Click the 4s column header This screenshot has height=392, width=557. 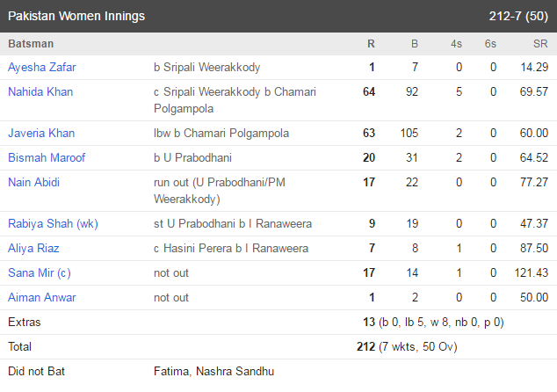click(457, 44)
